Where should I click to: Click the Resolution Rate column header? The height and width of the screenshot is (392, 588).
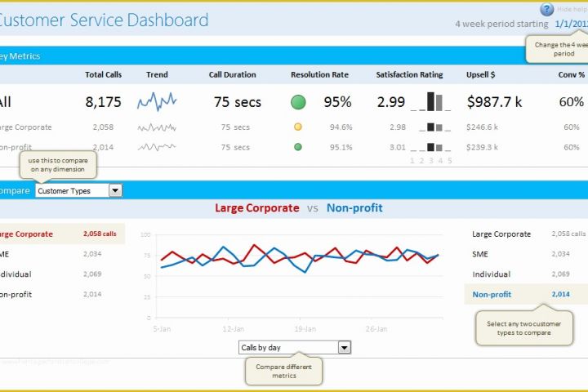point(319,74)
